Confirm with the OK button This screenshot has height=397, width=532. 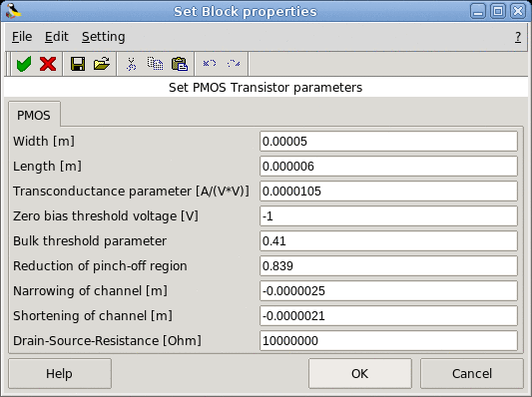pyautogui.click(x=360, y=374)
